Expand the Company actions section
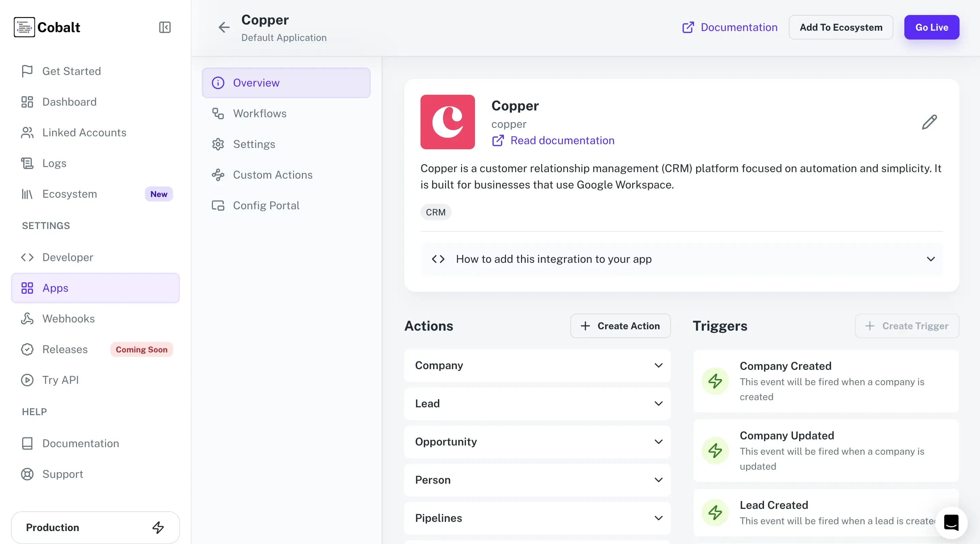Viewport: 980px width, 544px height. 537,365
